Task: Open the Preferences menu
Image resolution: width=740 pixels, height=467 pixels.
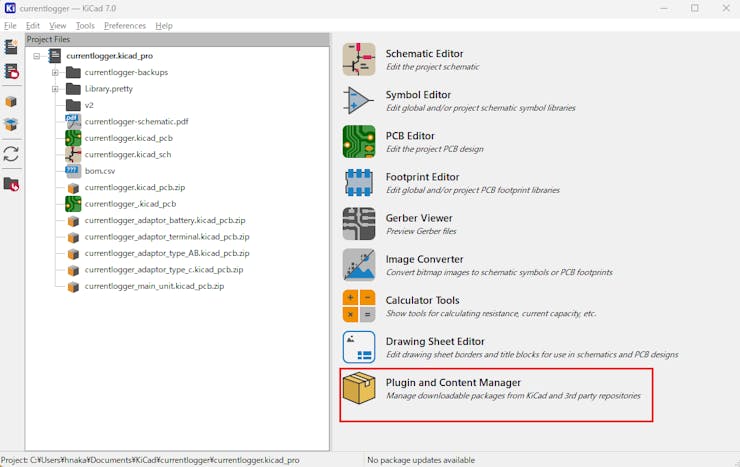Action: (125, 25)
